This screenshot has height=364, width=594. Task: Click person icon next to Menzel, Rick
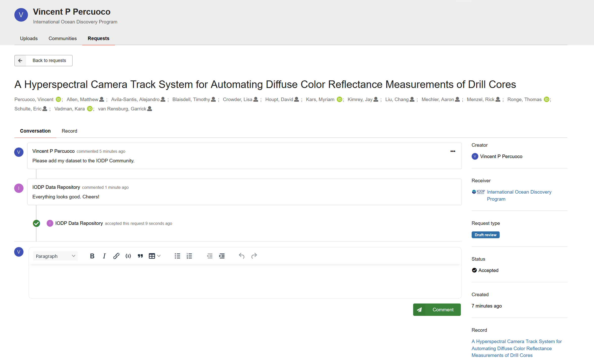point(498,99)
